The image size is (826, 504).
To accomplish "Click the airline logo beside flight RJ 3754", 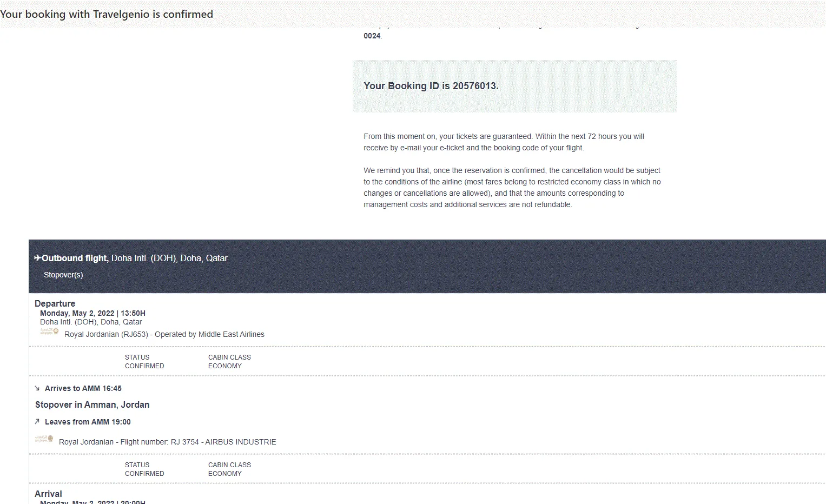I will 44,439.
